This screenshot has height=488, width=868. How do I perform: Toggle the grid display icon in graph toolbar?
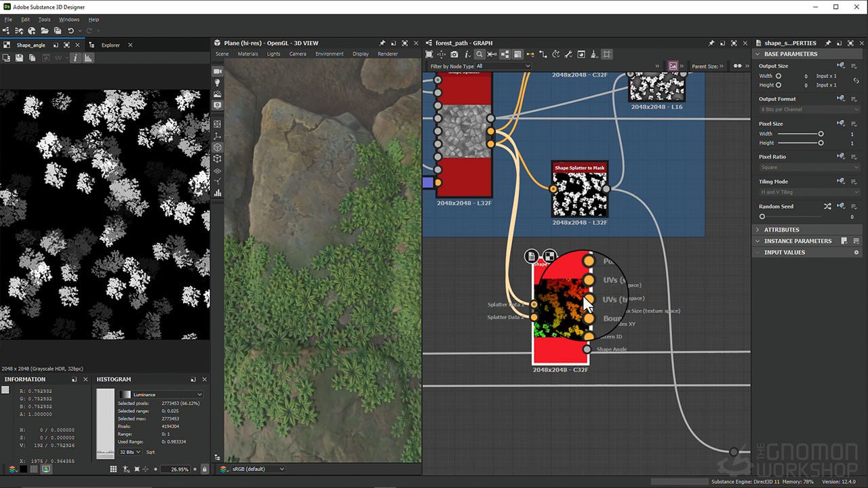click(607, 54)
